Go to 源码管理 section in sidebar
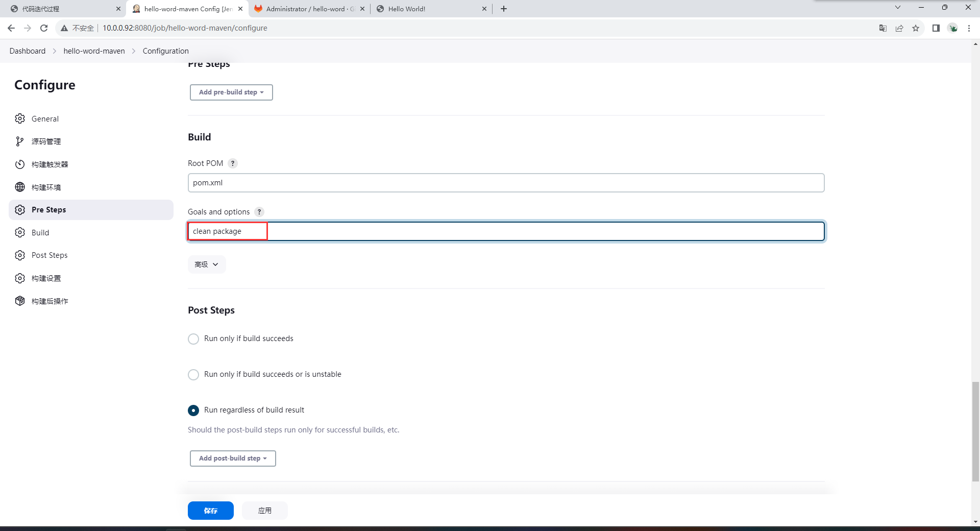 pos(91,141)
